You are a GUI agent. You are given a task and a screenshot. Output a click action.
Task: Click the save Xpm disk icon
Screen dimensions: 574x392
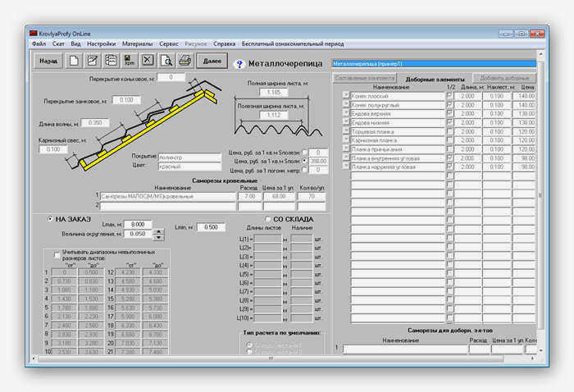pyautogui.click(x=130, y=61)
